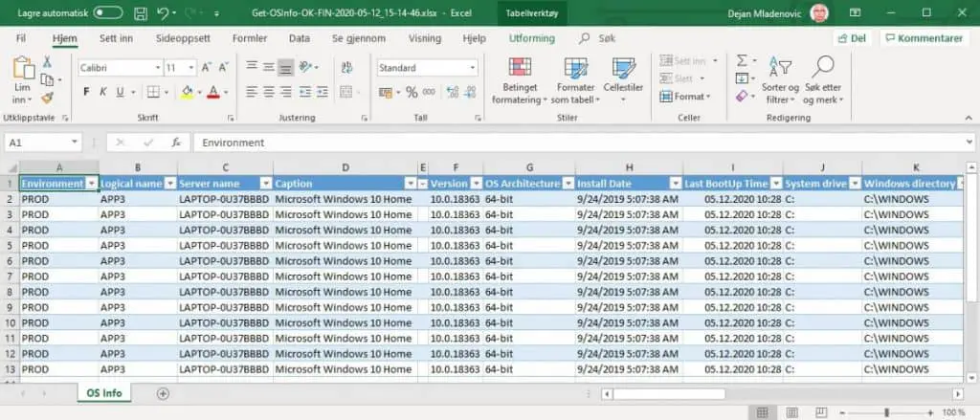Click the decrease indent icon
This screenshot has width=980, height=420.
click(305, 92)
